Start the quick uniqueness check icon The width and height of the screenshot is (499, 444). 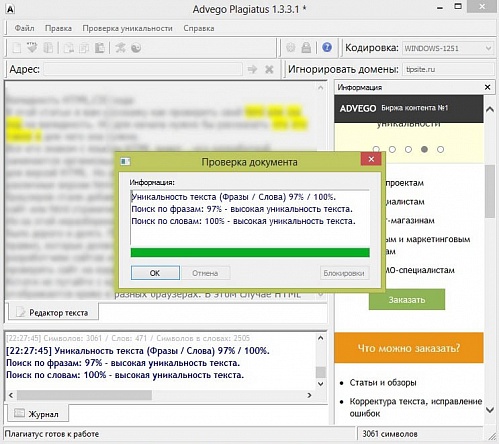point(120,48)
